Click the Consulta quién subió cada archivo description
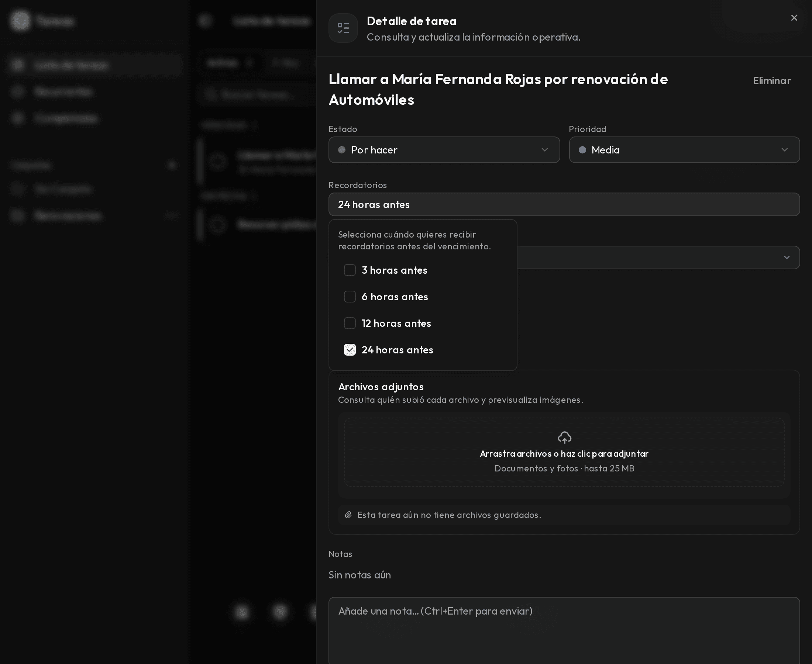 pyautogui.click(x=460, y=400)
